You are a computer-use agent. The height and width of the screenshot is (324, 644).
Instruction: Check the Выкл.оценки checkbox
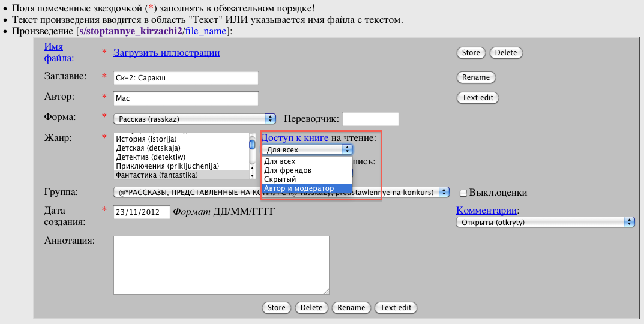pyautogui.click(x=463, y=193)
